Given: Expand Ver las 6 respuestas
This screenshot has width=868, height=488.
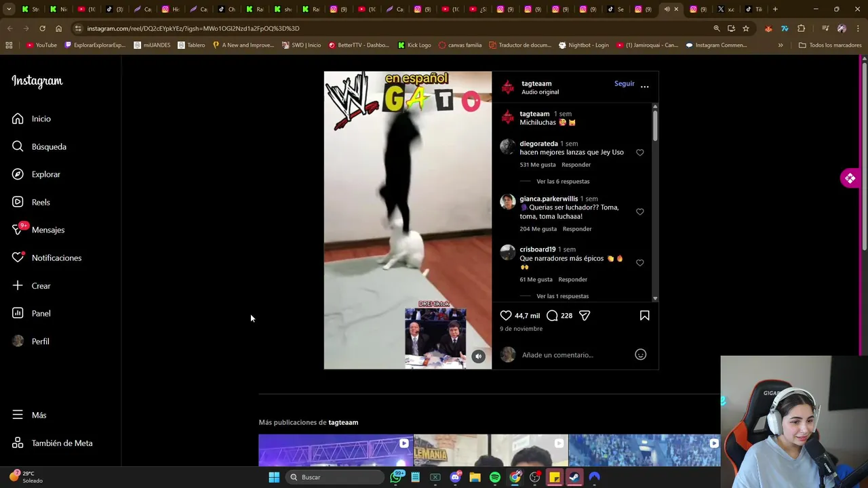Looking at the screenshot, I should point(563,182).
